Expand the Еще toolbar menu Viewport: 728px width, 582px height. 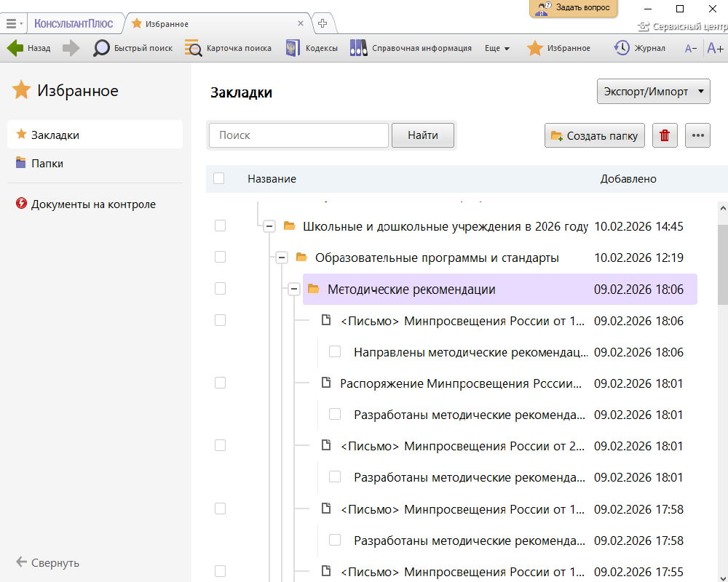[496, 49]
